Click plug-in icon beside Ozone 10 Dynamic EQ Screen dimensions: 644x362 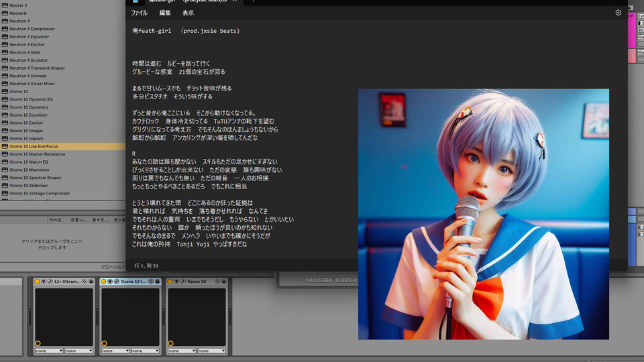pos(5,99)
